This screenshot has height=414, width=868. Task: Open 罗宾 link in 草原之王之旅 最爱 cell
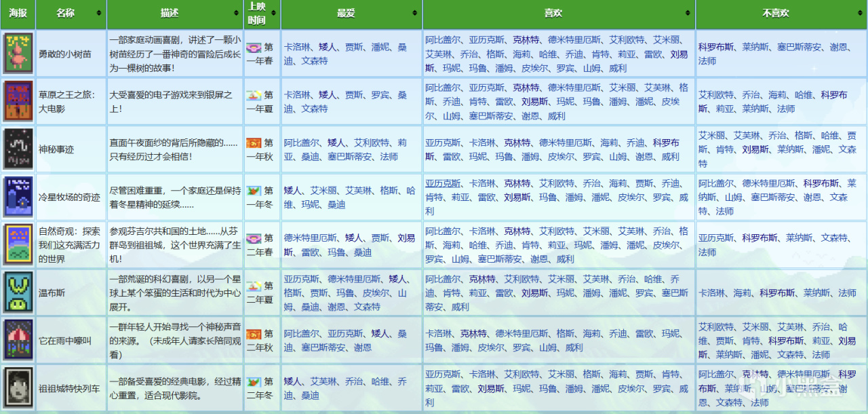pyautogui.click(x=380, y=95)
